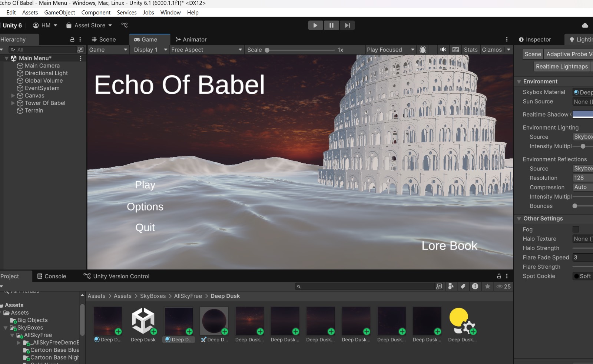Click the SkyBoxes breadcrumb link

[153, 296]
